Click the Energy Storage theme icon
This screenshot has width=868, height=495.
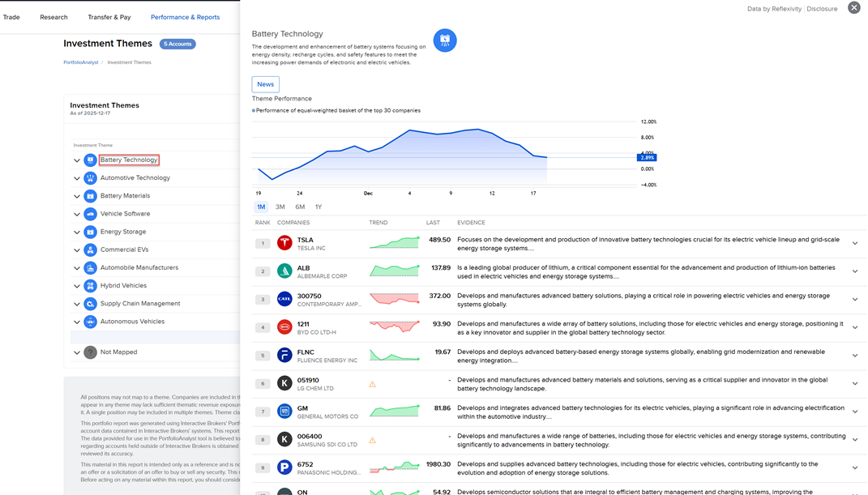click(x=91, y=232)
